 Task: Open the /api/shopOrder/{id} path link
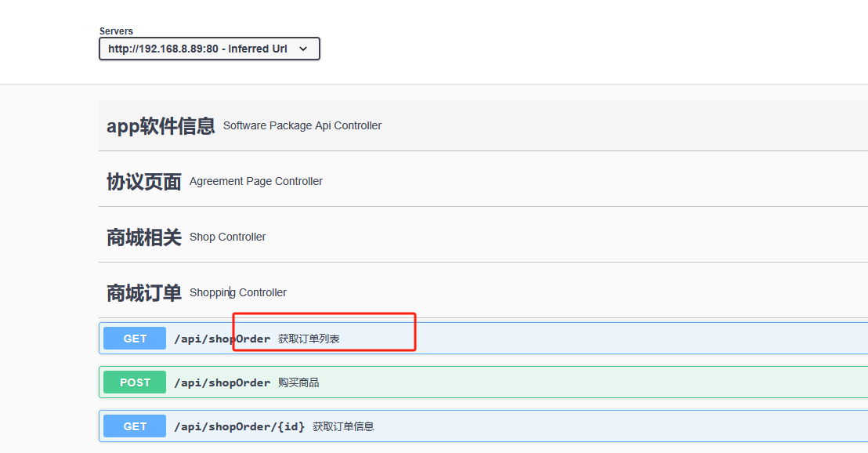240,426
